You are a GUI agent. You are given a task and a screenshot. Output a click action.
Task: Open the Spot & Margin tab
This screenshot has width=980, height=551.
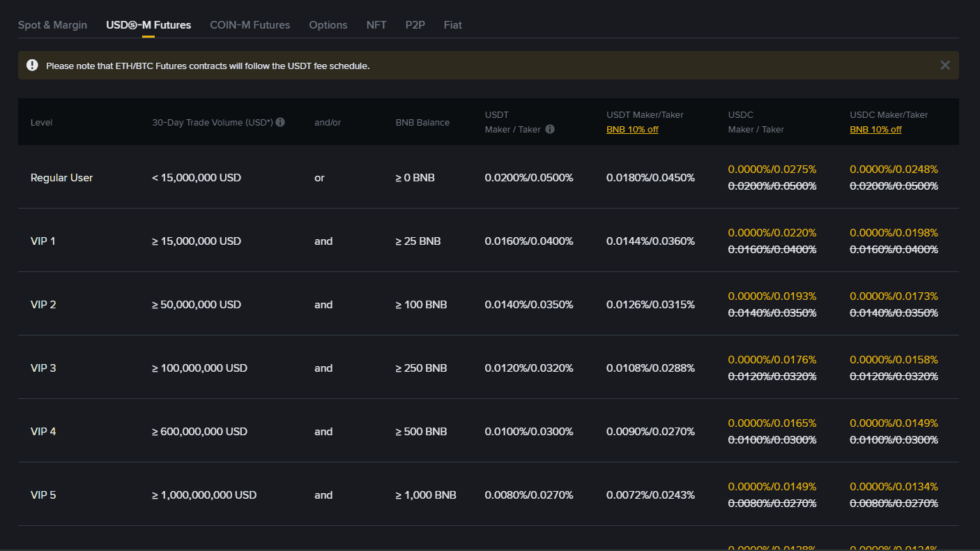52,25
